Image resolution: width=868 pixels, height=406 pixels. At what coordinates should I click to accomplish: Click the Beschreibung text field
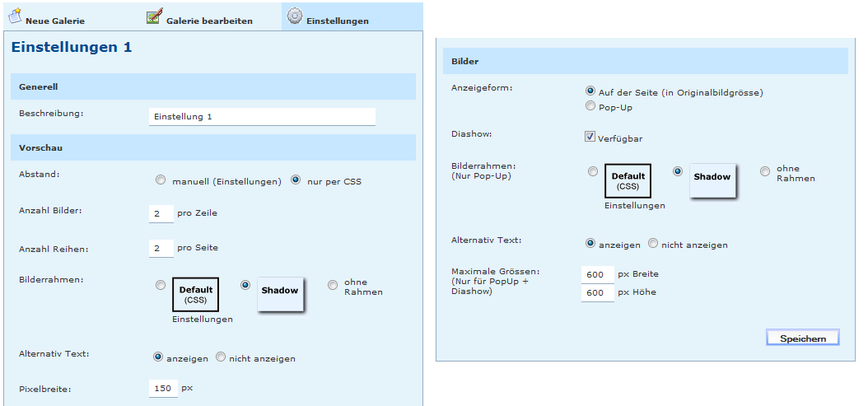(262, 117)
